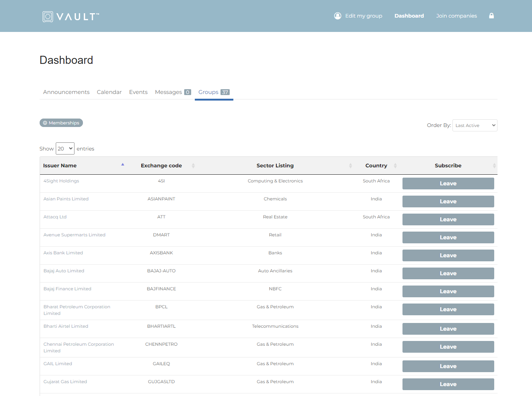The width and height of the screenshot is (532, 396).
Task: Leave Avenue Supermarts Limited group
Action: tap(448, 237)
